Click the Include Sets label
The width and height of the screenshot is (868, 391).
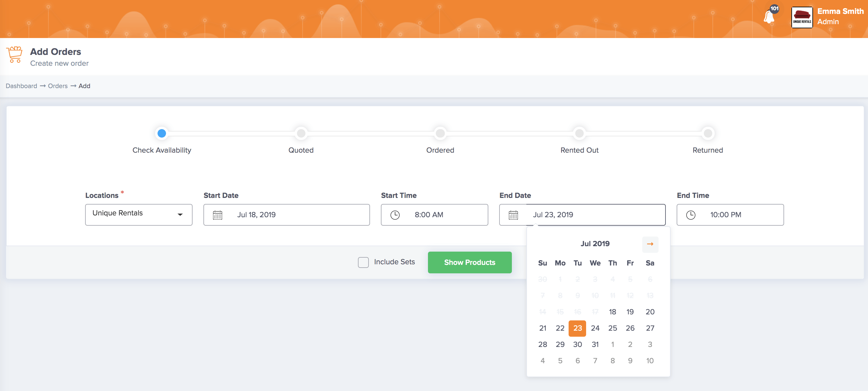click(x=394, y=262)
